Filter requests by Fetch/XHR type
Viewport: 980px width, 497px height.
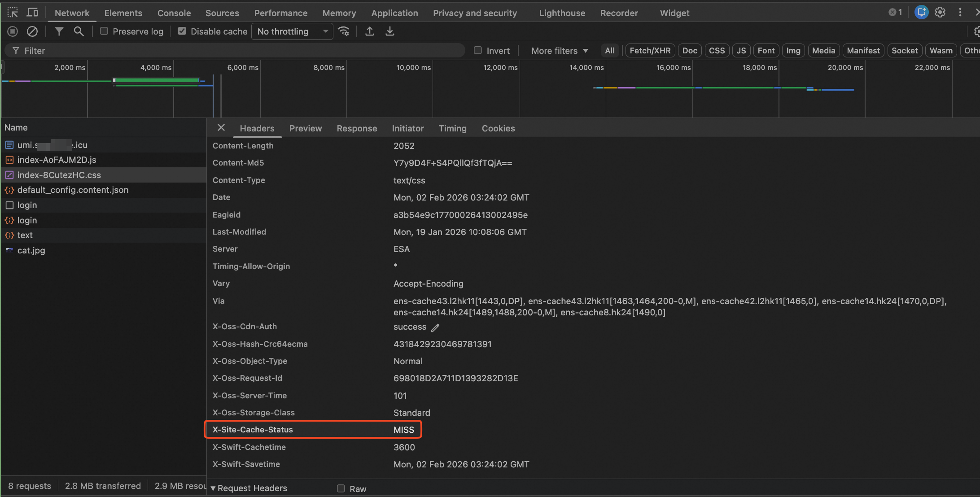(x=650, y=51)
